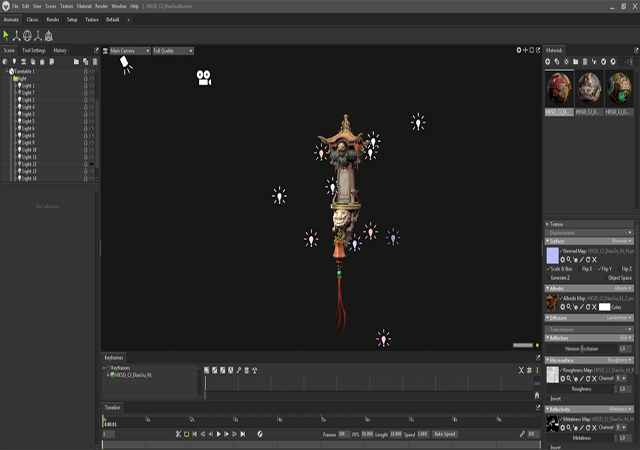Open the Render menu

102,6
